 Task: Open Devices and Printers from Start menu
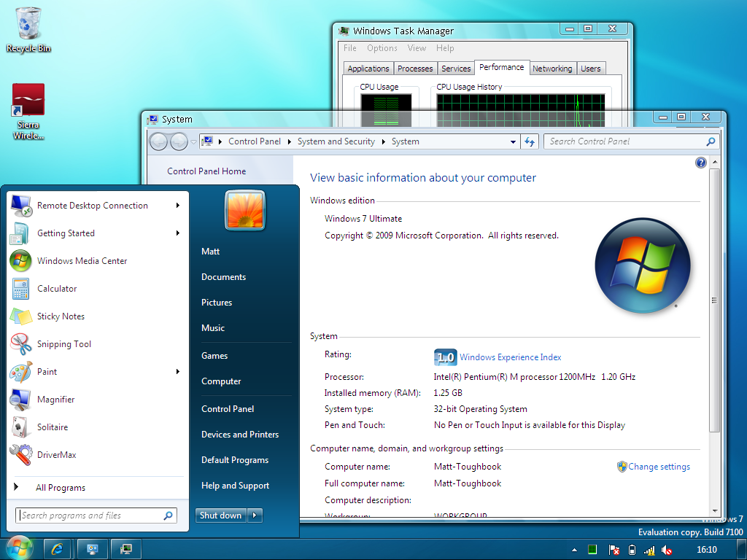[x=240, y=435]
